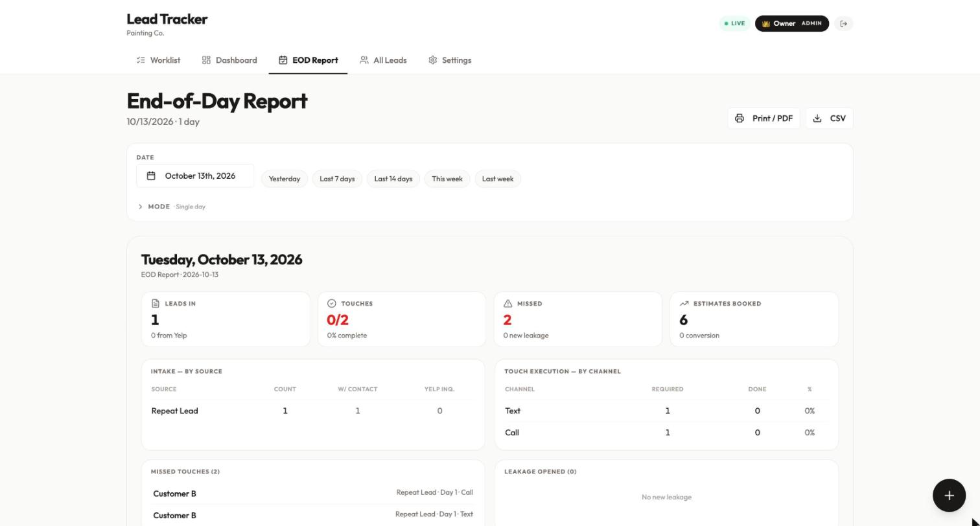Click the Settings gear icon
Image resolution: width=980 pixels, height=526 pixels.
[432, 60]
